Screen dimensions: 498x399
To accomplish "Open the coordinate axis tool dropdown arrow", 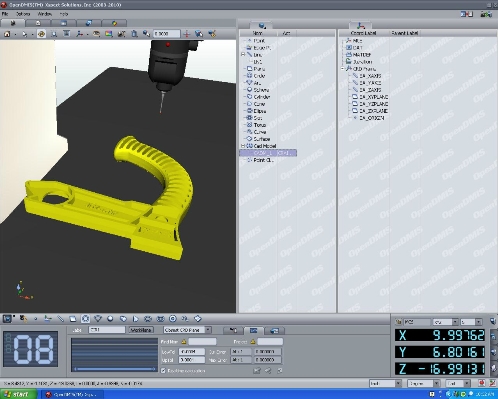I will click(x=87, y=34).
